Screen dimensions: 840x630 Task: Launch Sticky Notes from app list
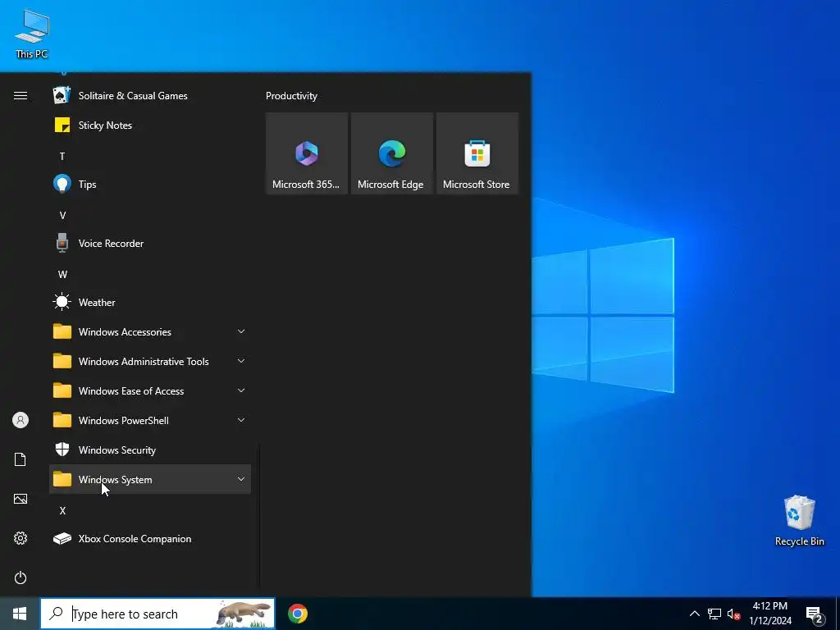tap(150, 126)
